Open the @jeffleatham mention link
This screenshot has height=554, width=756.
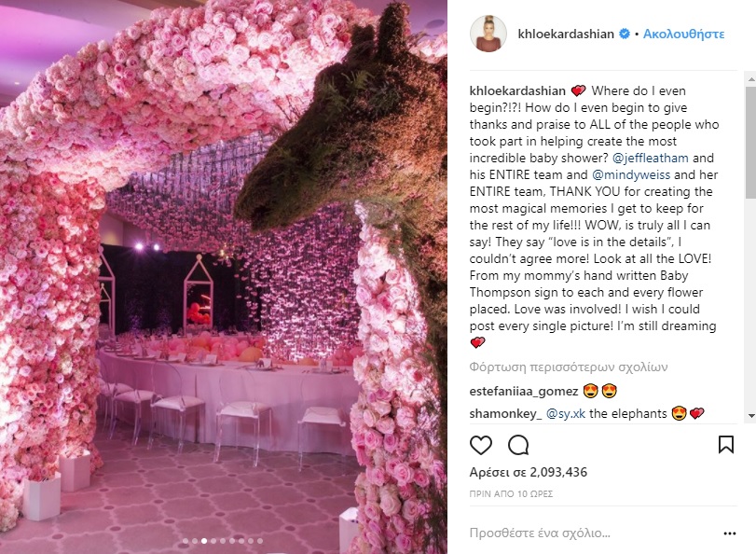click(x=651, y=158)
